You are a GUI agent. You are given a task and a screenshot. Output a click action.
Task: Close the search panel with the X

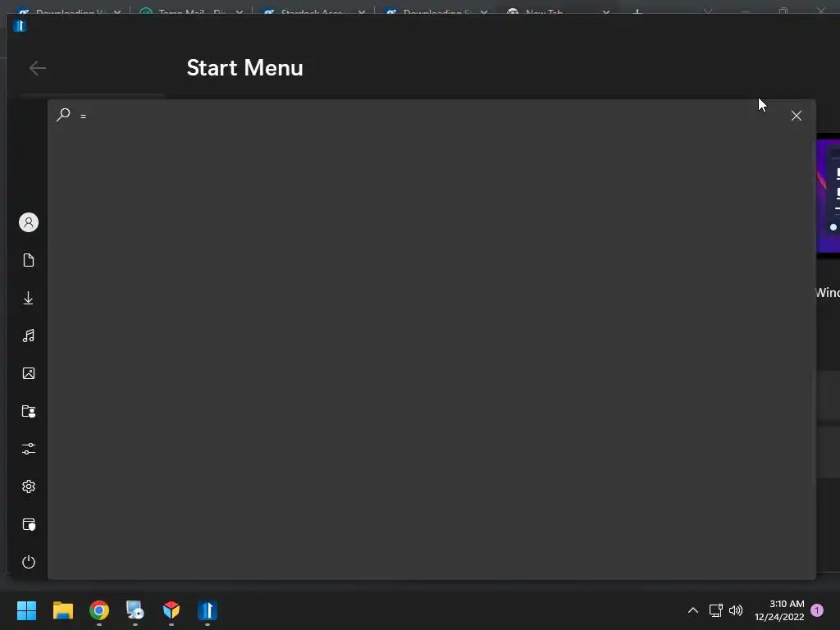tap(796, 116)
